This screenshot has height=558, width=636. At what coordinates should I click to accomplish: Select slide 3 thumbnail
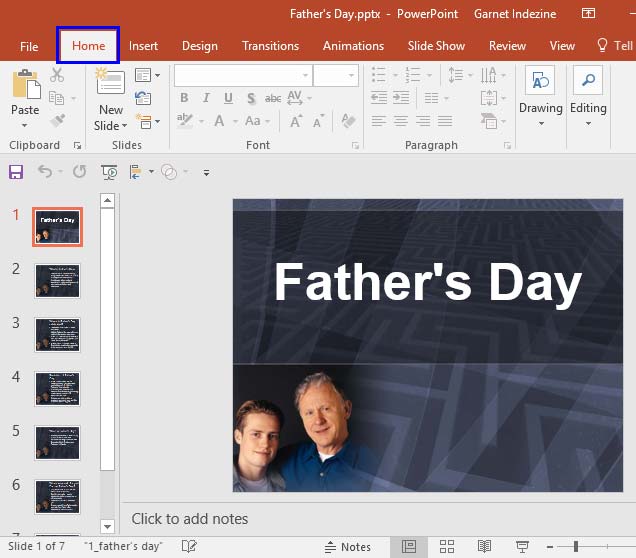point(57,335)
